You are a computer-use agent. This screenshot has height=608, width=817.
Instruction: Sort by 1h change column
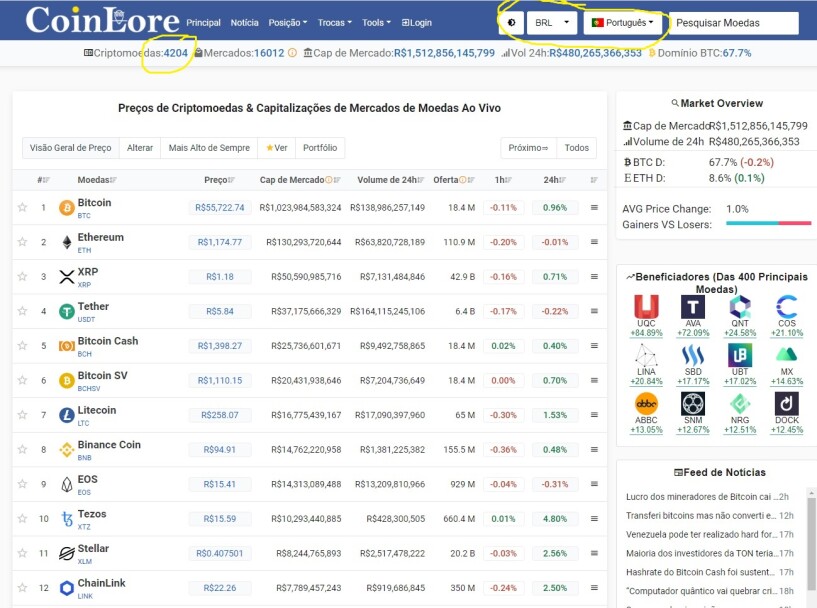point(503,180)
